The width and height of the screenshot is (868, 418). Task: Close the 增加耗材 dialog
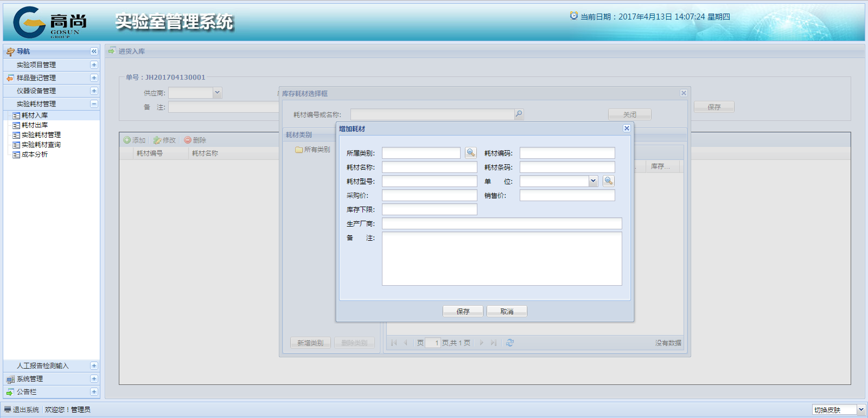point(627,128)
